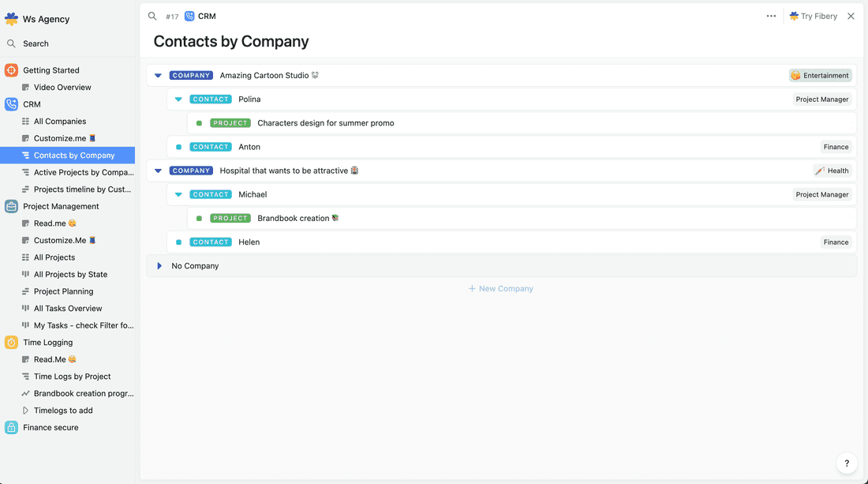Click the Try Fibery button
The width and height of the screenshot is (868, 484).
tap(813, 15)
